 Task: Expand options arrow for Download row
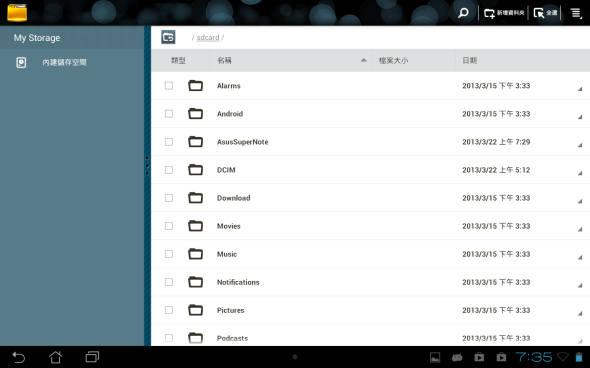[x=580, y=201]
